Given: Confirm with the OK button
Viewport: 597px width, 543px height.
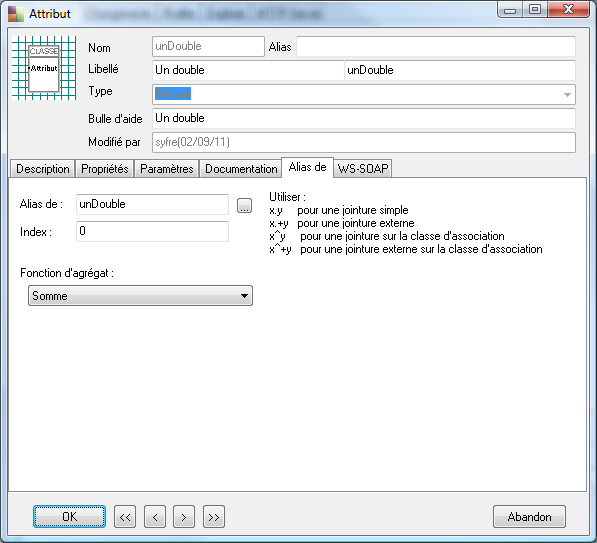Looking at the screenshot, I should coord(69,517).
